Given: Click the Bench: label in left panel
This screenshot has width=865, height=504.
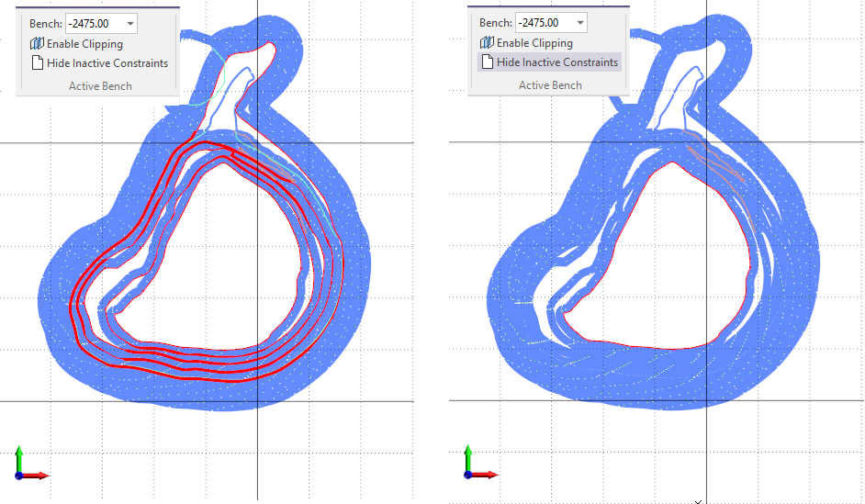Looking at the screenshot, I should [46, 24].
